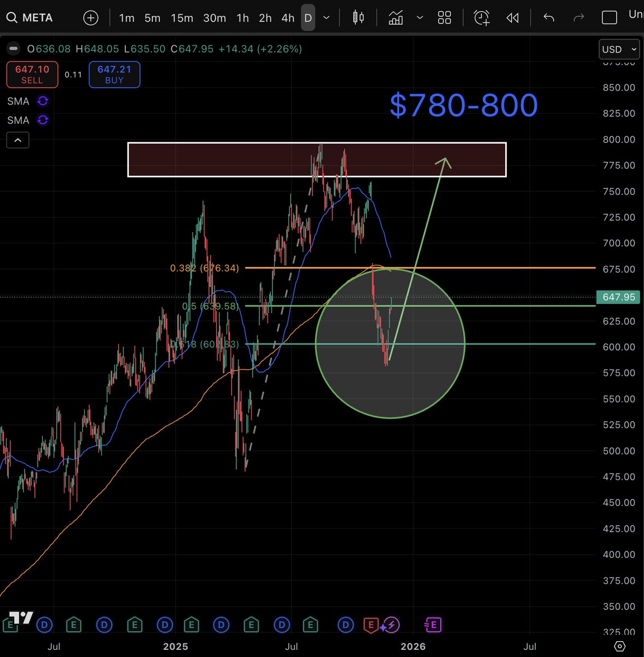The width and height of the screenshot is (644, 657).
Task: Refresh the second SMA indicator
Action: tap(43, 120)
